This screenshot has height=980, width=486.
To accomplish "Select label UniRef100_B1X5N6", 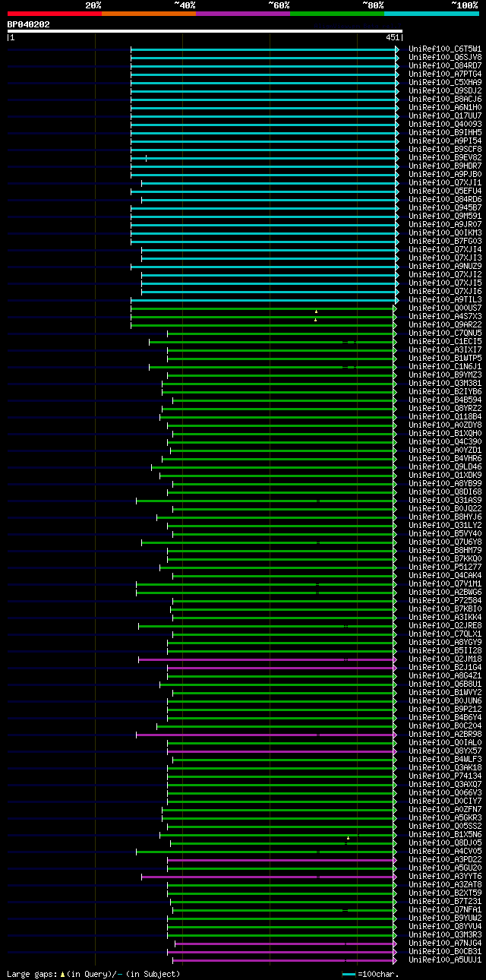I will click(445, 834).
